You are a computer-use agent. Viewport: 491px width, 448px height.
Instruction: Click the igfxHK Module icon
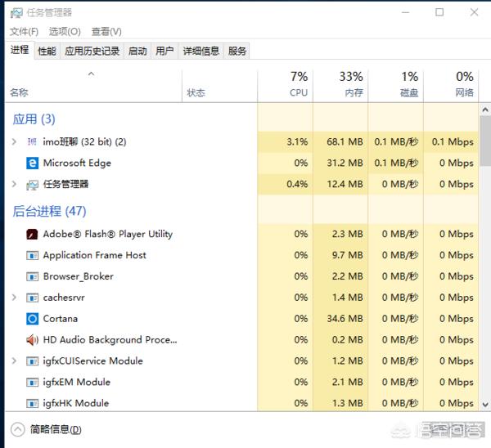click(32, 403)
